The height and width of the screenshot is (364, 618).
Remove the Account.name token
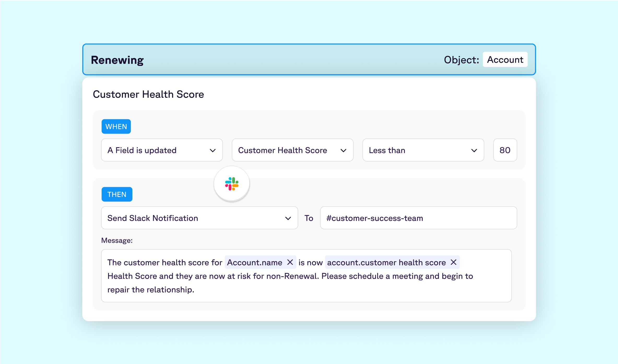[290, 262]
